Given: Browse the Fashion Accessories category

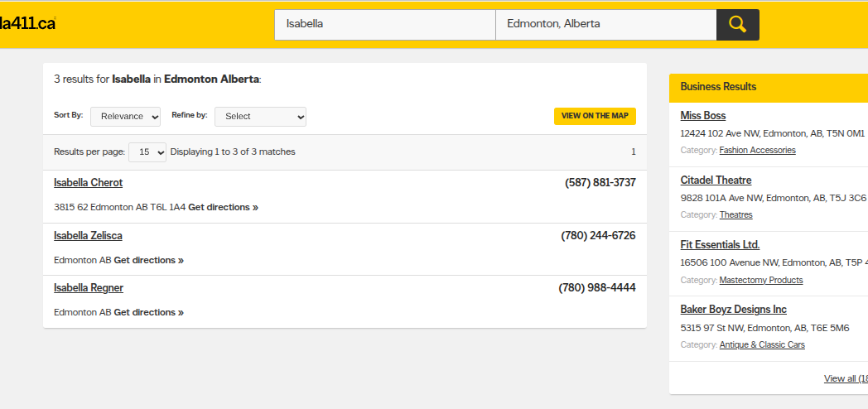Looking at the screenshot, I should pyautogui.click(x=757, y=150).
